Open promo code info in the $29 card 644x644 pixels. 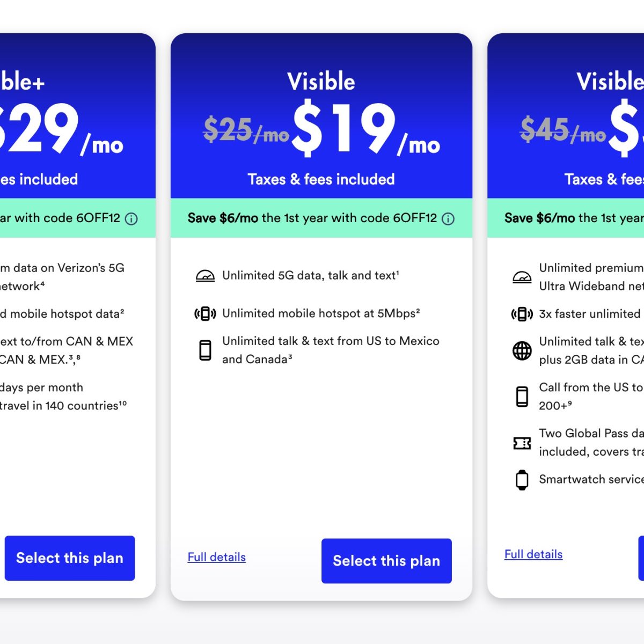tap(131, 218)
